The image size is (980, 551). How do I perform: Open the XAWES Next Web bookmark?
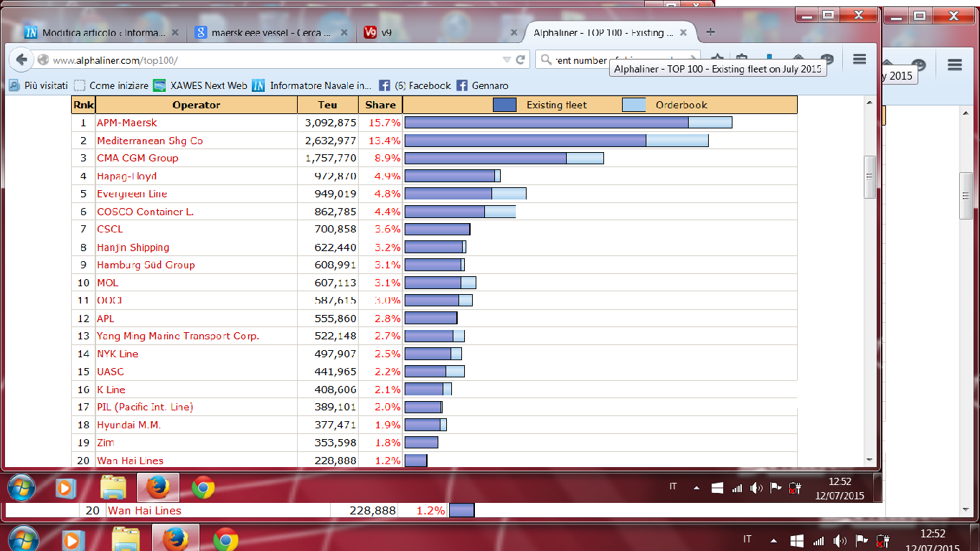click(200, 85)
